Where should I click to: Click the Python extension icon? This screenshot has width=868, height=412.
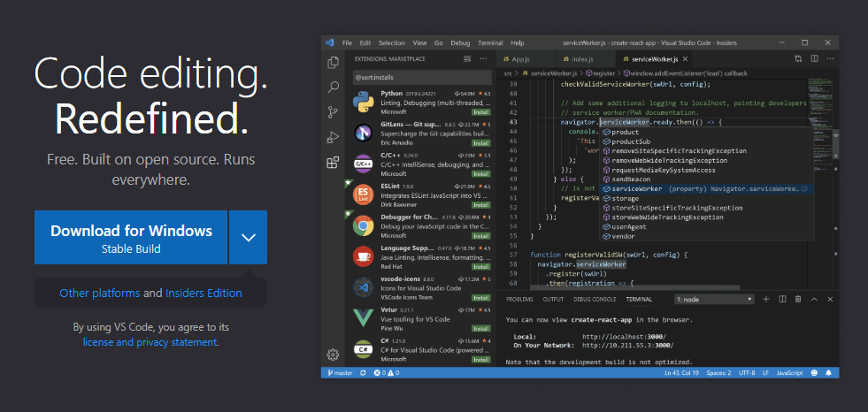[363, 103]
